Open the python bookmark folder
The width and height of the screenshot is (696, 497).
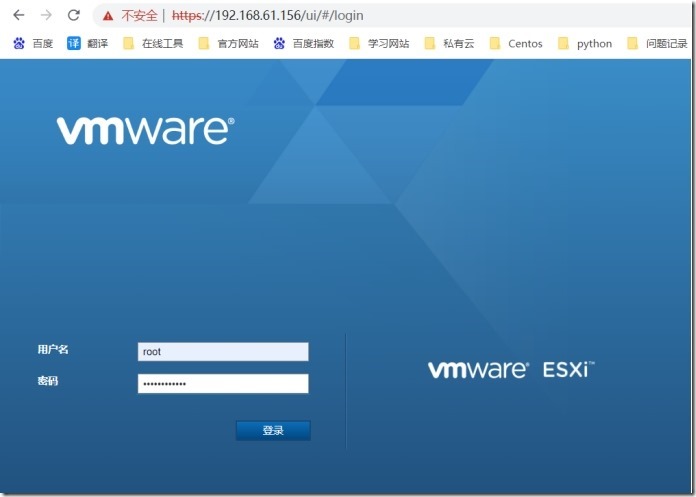pos(585,43)
